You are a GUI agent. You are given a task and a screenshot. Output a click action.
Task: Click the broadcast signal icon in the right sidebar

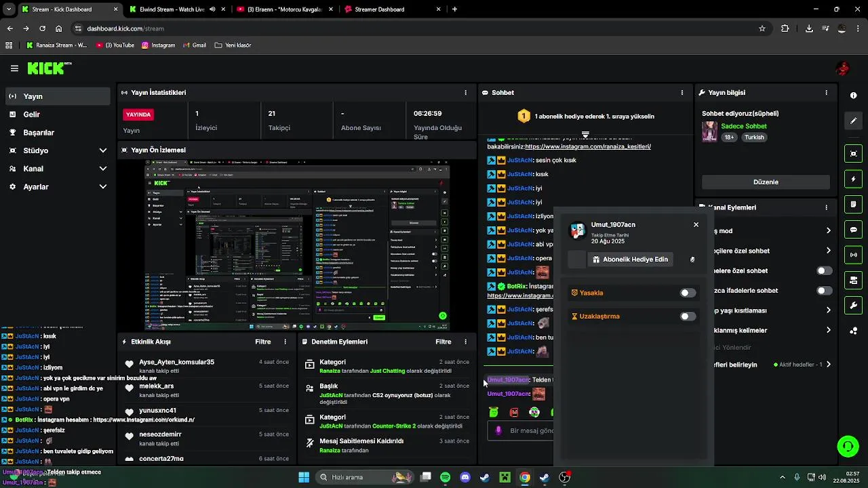(x=853, y=255)
